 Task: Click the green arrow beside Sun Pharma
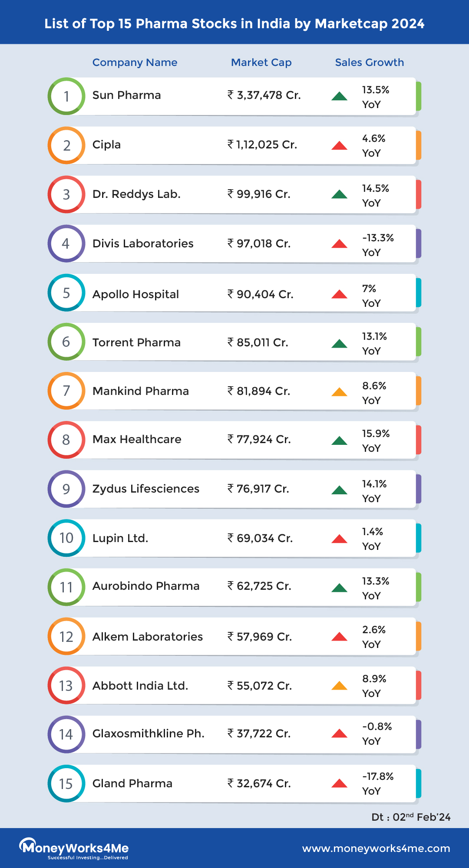339,96
